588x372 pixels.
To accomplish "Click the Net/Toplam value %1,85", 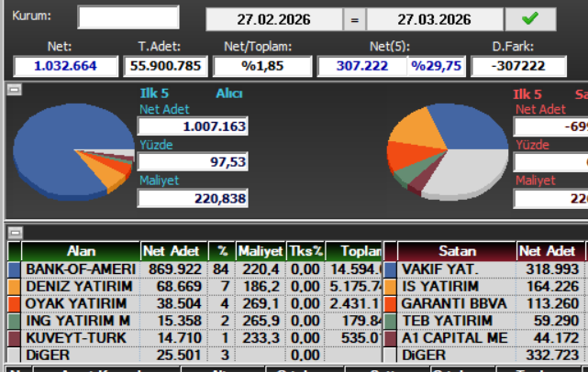I will (x=262, y=66).
